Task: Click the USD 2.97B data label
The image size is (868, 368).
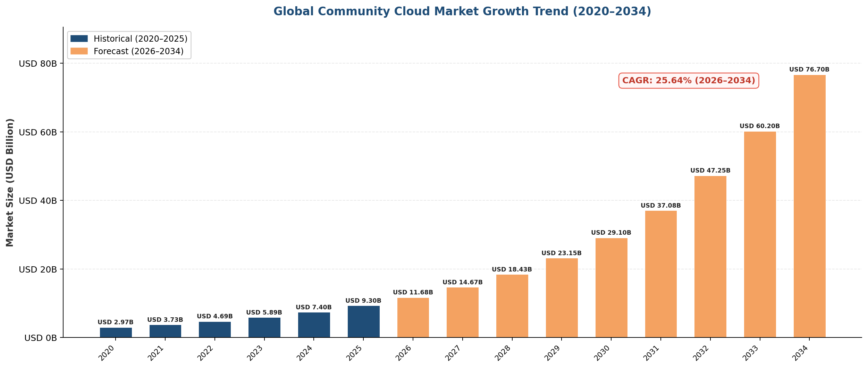Action: tap(115, 323)
